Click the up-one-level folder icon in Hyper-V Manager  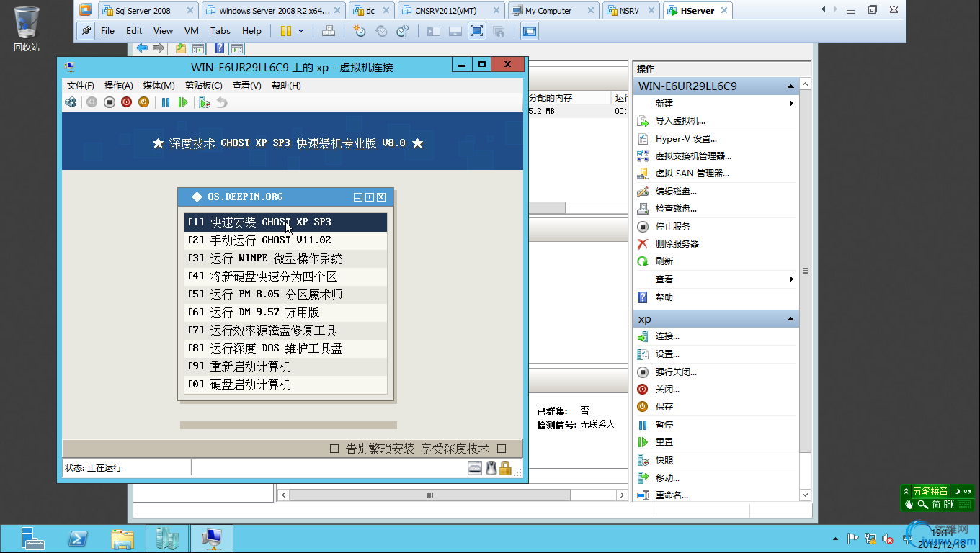point(180,48)
